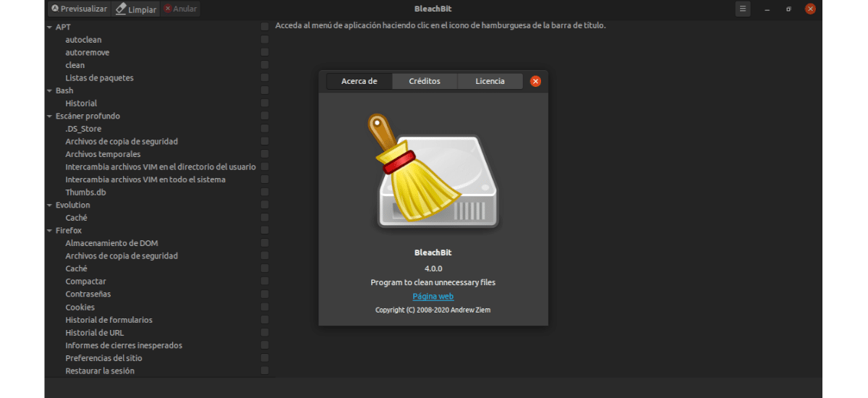Viewport: 868px width, 398px height.
Task: Tick the Bash Historial checkbox
Action: coord(265,103)
